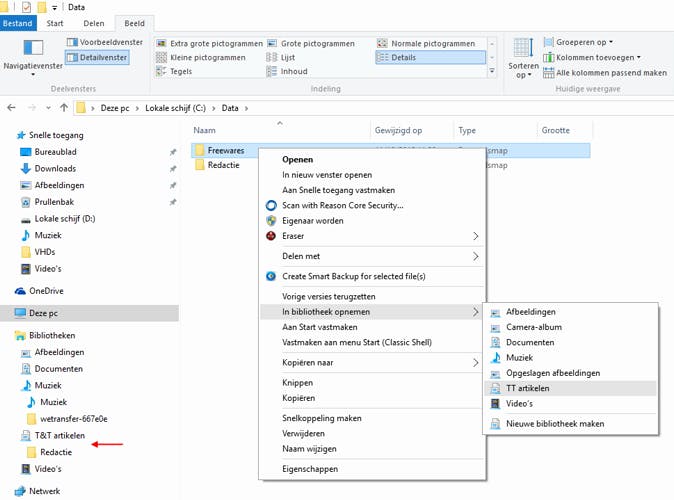This screenshot has height=500, width=674.
Task: Expand the Kopiëren naar submenu
Action: 475,362
